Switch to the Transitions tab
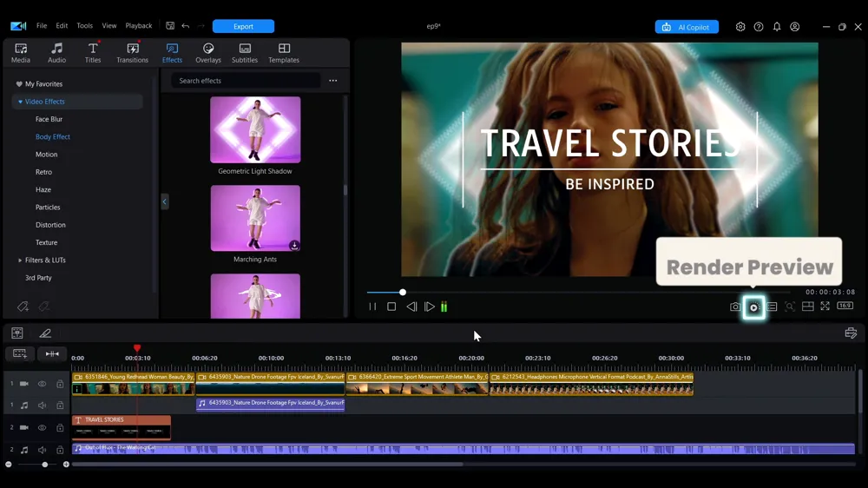868x488 pixels. pos(132,53)
